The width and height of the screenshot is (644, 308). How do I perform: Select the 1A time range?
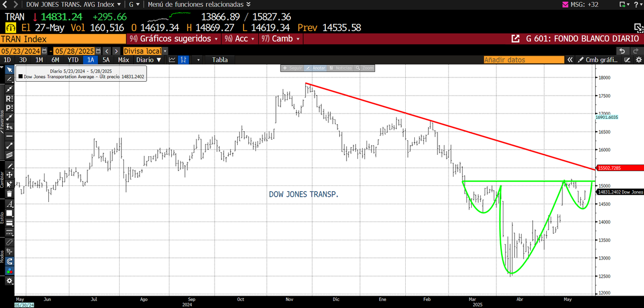pyautogui.click(x=91, y=60)
